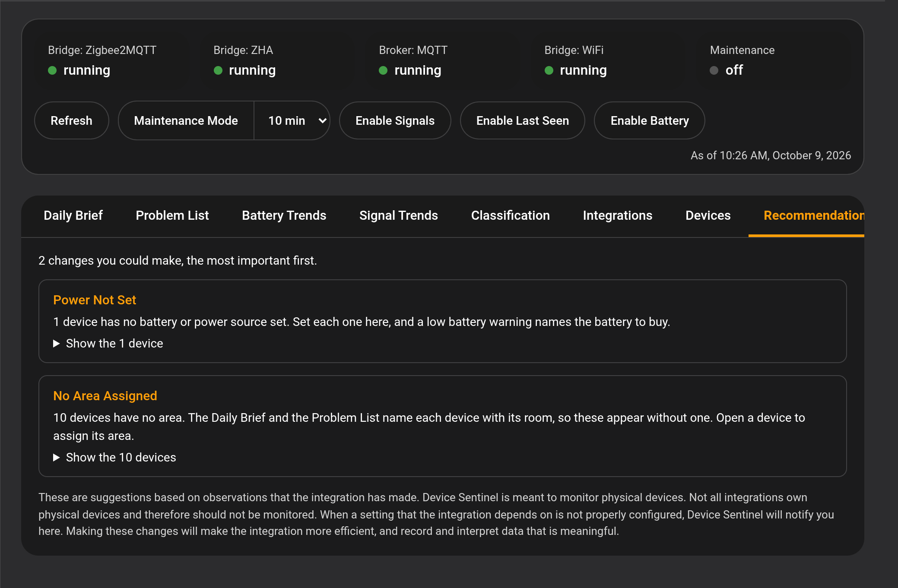Click 'No Area Assigned' heading
898x588 pixels.
[105, 396]
